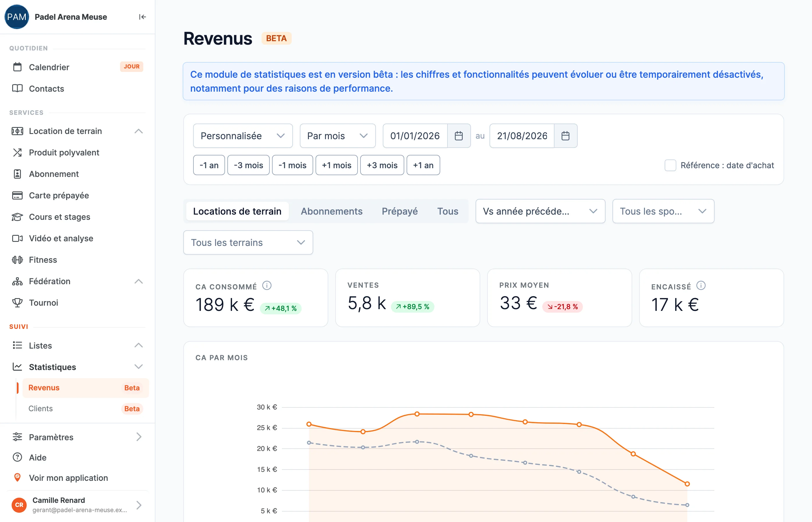
Task: Open the Vidéo et analyse camera icon
Action: [17, 238]
